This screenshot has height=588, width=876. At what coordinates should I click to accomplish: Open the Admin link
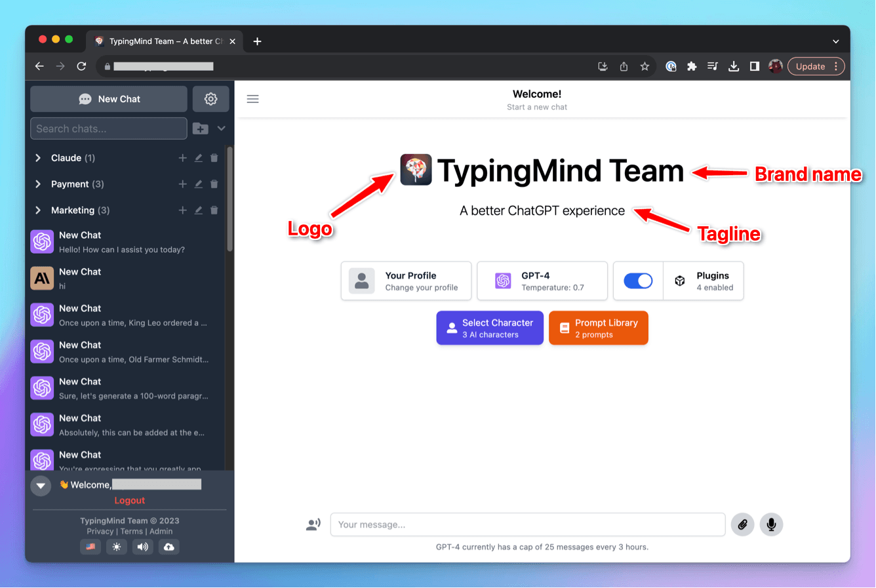[161, 532]
